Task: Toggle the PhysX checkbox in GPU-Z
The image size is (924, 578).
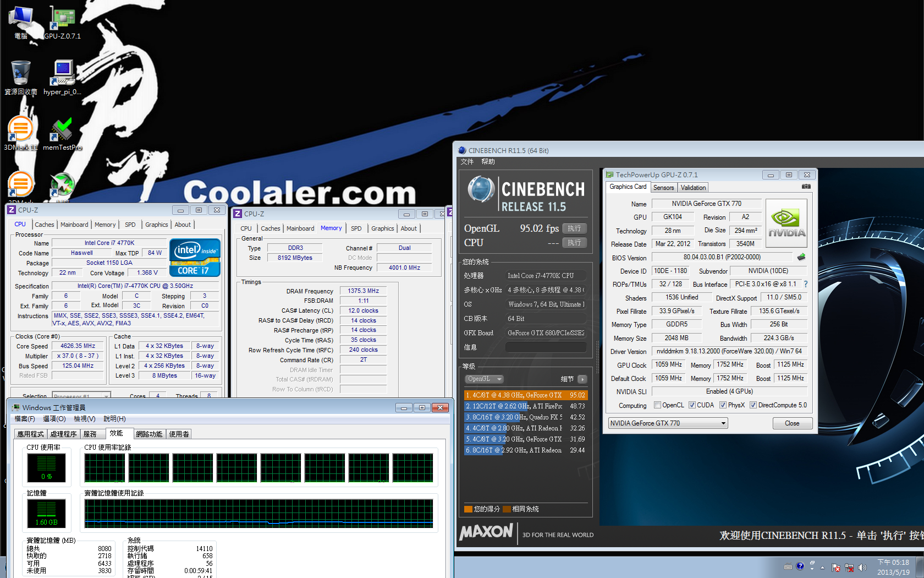Action: point(723,405)
